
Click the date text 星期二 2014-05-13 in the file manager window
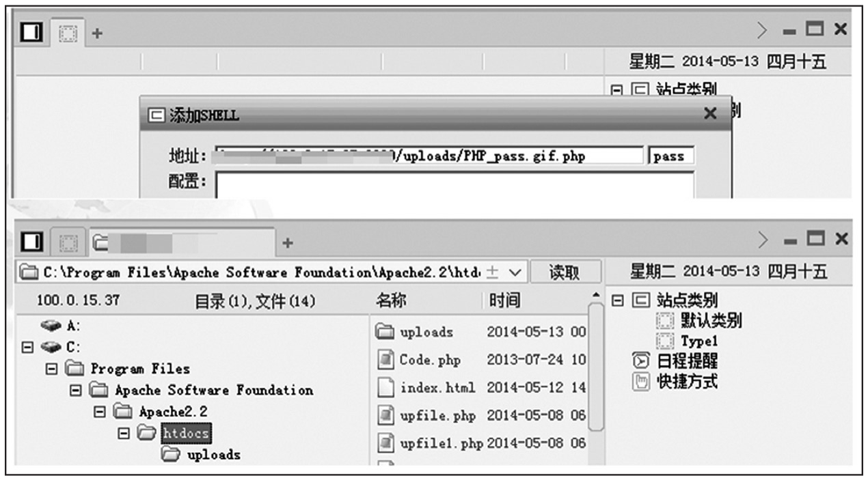(694, 272)
